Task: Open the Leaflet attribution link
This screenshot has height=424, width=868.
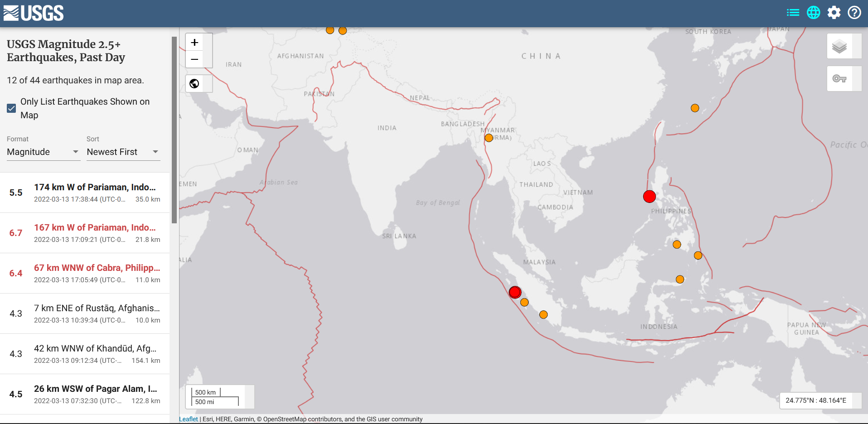Action: [188, 419]
